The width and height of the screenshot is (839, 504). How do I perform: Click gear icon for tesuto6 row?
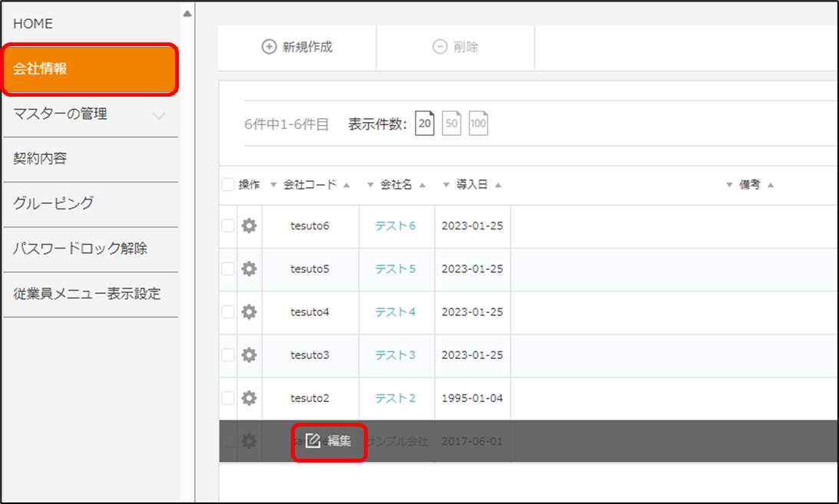pos(249,226)
